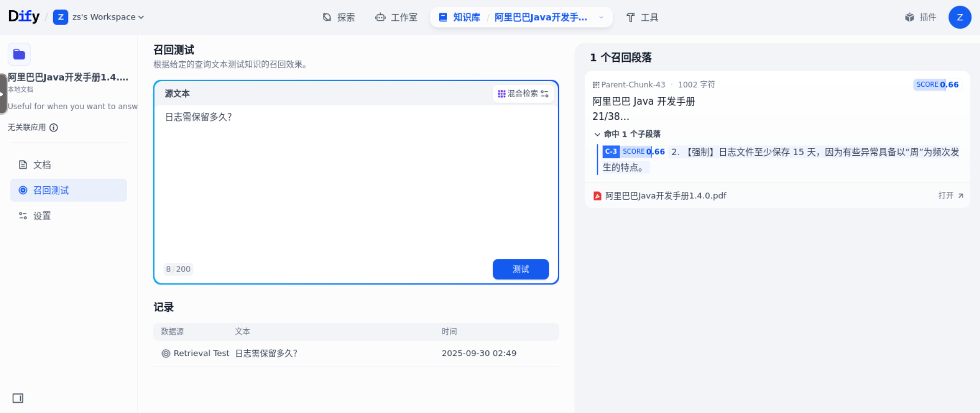Screen dimensions: 980x413
Task: Go to 探索 explore tab
Action: [x=339, y=17]
